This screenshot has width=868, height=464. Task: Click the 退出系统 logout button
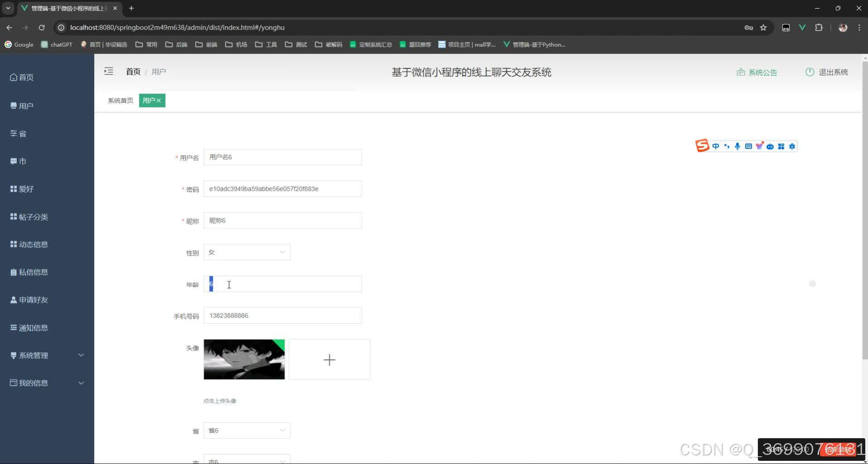click(x=833, y=72)
